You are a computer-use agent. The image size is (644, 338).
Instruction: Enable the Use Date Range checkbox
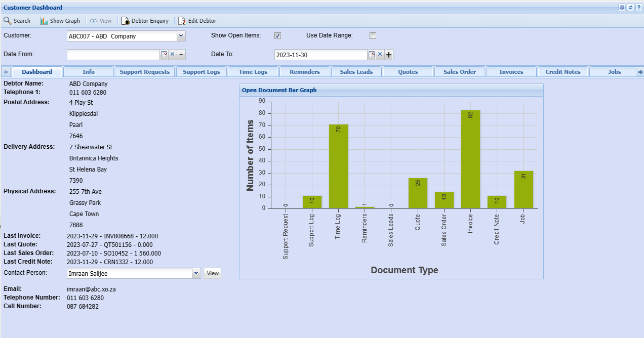click(373, 36)
